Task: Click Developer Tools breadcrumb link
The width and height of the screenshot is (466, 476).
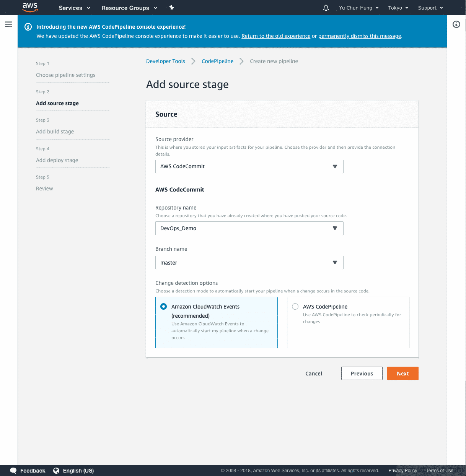Action: pyautogui.click(x=166, y=61)
